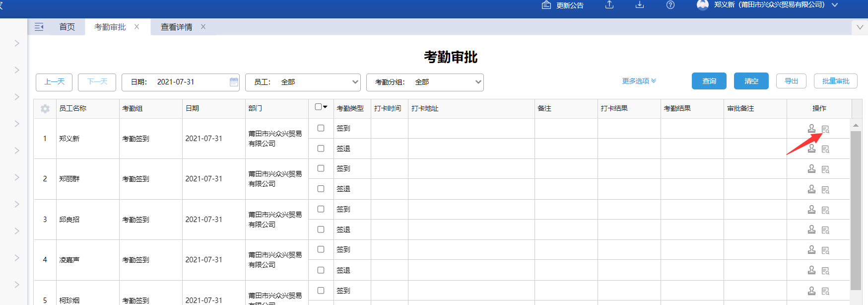Click the download icon in top bar

click(x=640, y=4)
